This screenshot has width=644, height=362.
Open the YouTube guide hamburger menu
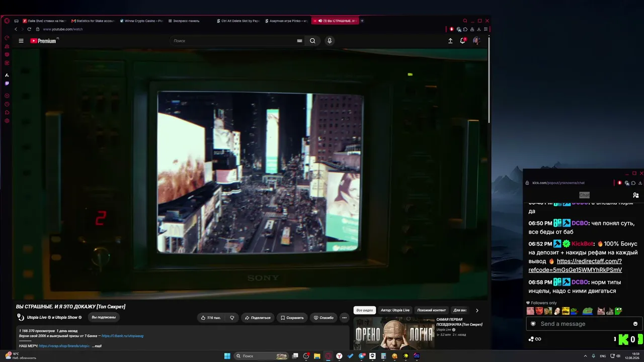[21, 41]
